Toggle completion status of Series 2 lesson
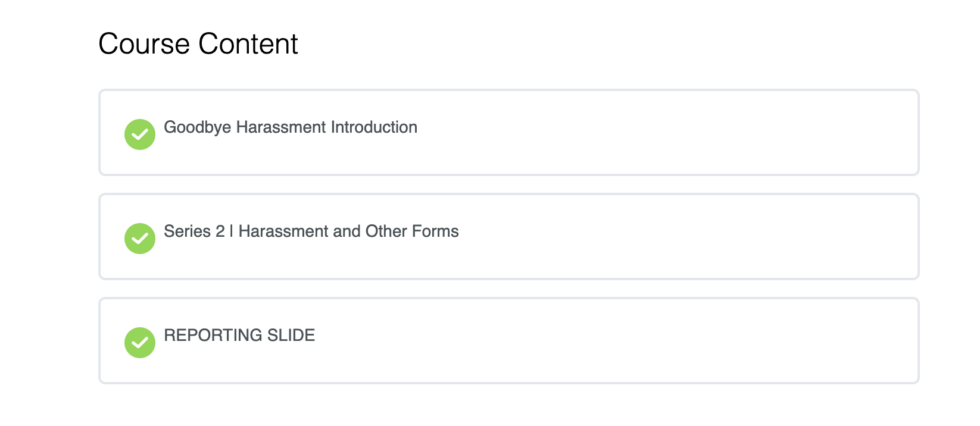The image size is (980, 426). [140, 239]
